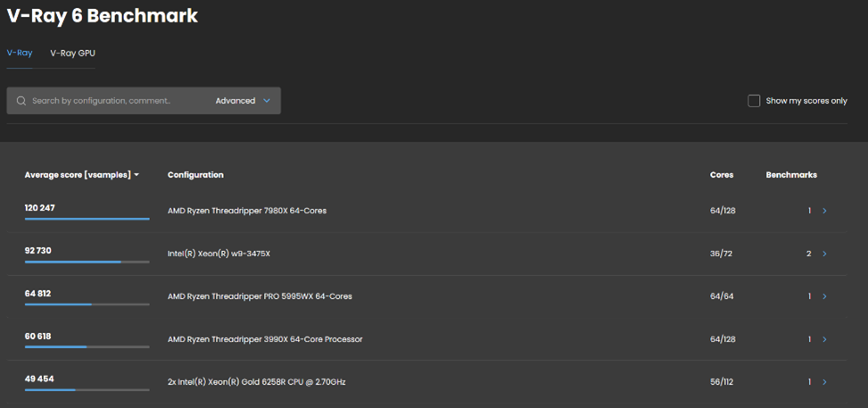Screen dimensions: 868x408
Task: Open 2x Intel Xeon Gold 6258R entry
Action: pyautogui.click(x=256, y=382)
